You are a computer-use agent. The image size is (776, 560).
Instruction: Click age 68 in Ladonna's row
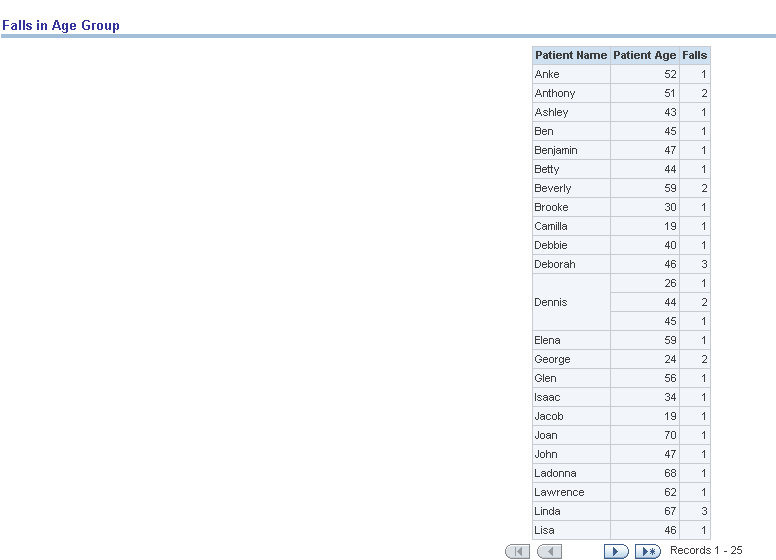click(645, 473)
